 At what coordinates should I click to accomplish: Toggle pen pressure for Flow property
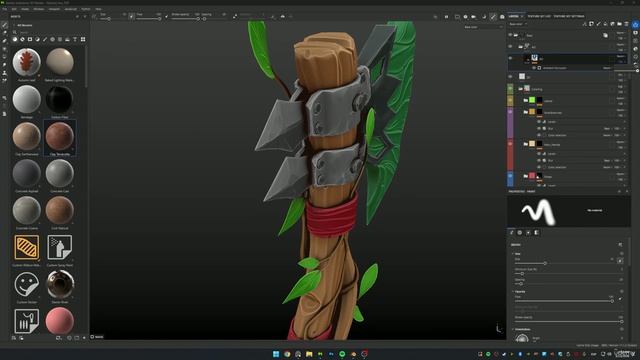[620, 299]
